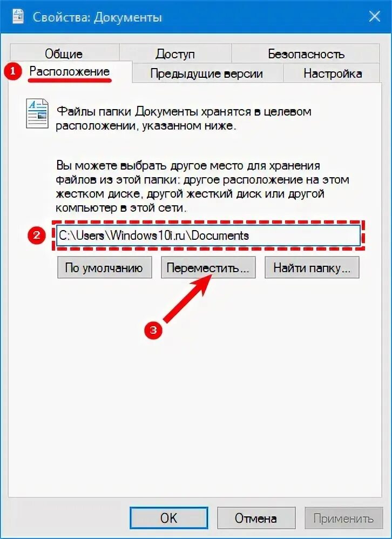The height and width of the screenshot is (539, 392).
Task: Open the Общие tab
Action: pos(64,53)
